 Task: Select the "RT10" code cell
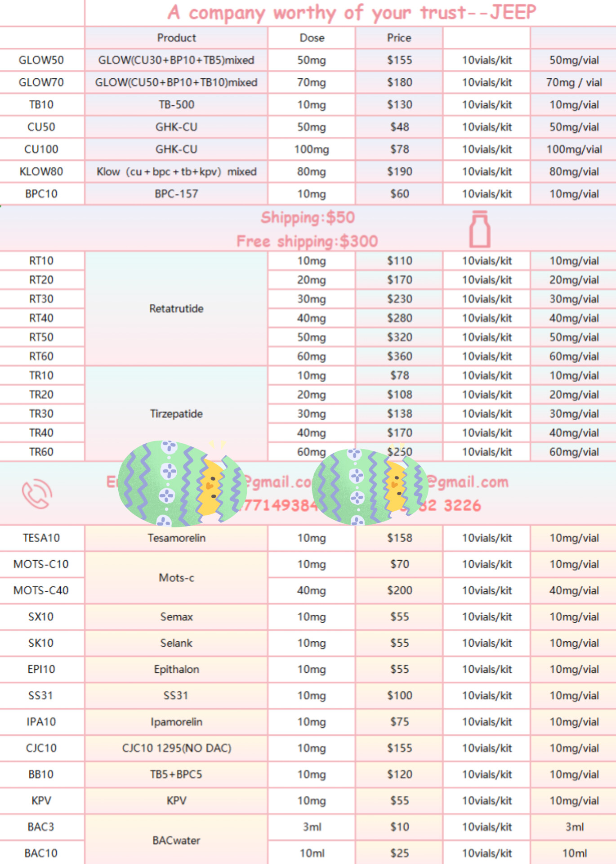point(41,261)
